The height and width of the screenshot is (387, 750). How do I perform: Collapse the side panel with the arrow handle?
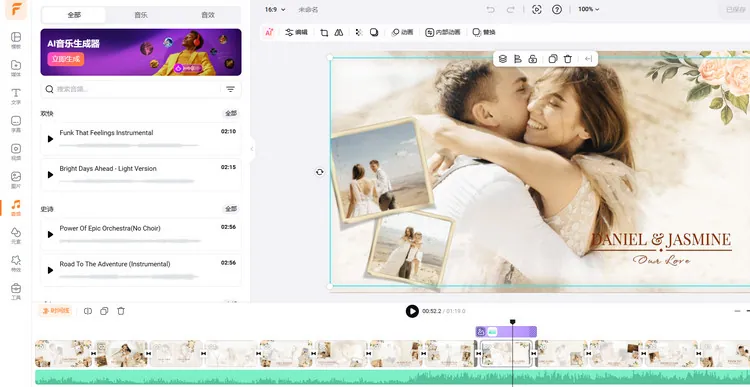coord(252,149)
